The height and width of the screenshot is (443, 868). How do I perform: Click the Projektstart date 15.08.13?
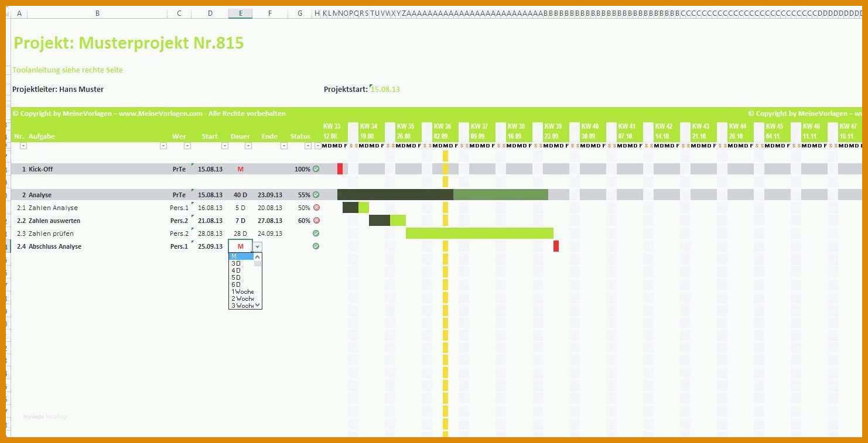point(385,90)
